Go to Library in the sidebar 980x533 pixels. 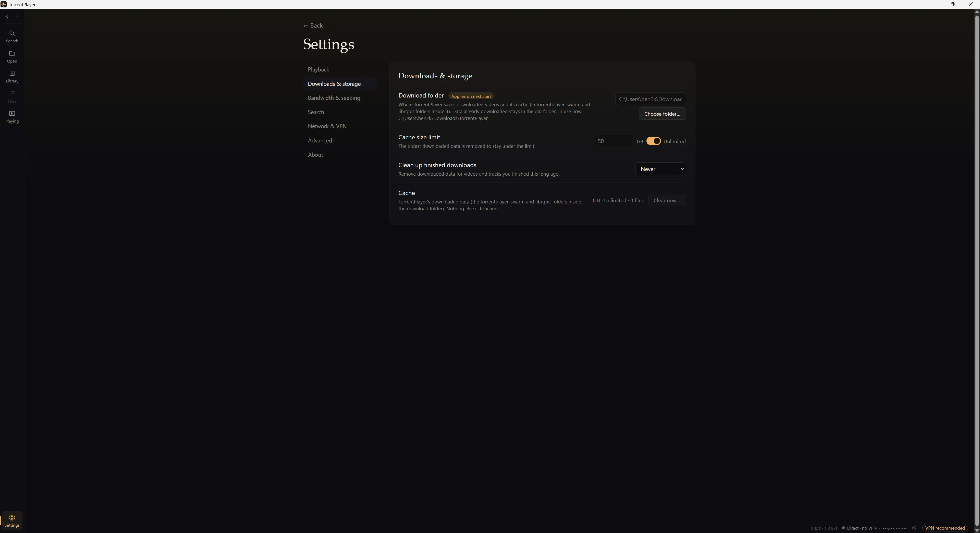click(x=12, y=77)
